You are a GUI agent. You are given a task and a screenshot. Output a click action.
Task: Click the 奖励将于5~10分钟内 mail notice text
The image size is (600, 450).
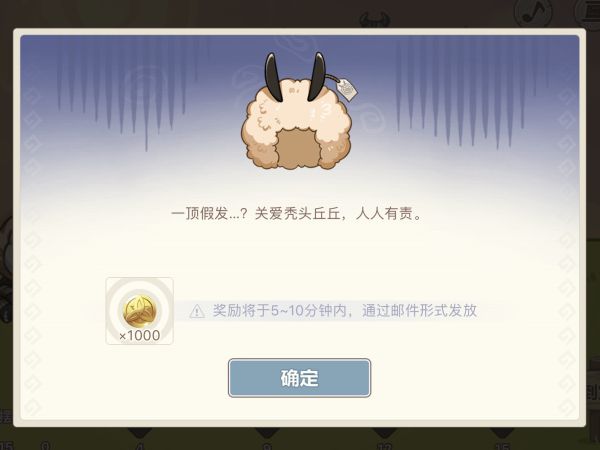pos(344,310)
